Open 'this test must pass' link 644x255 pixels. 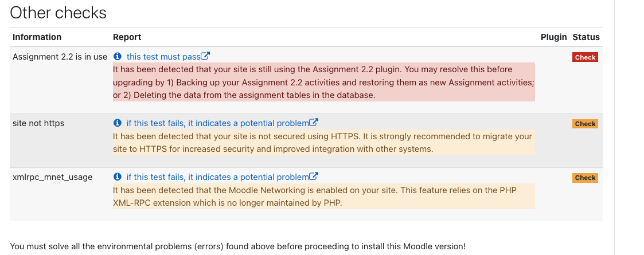163,57
